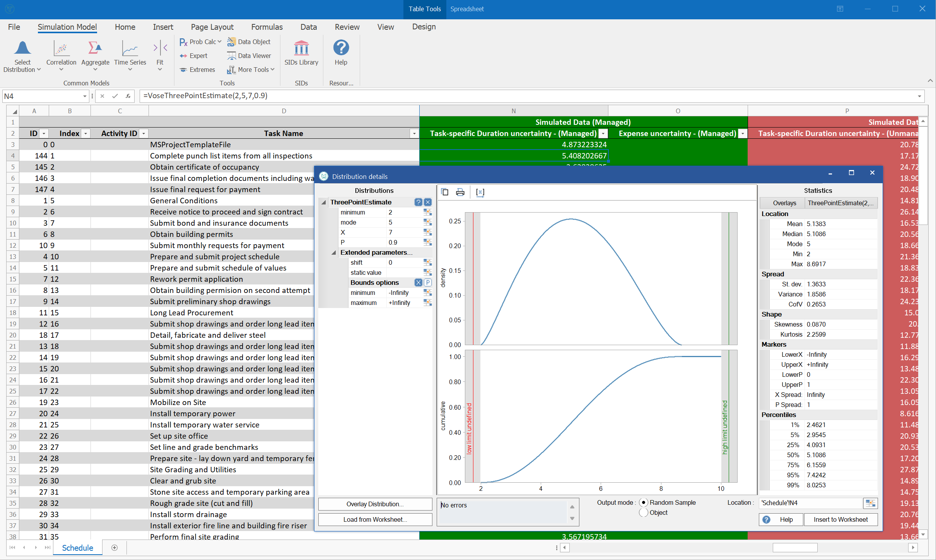This screenshot has height=560, width=936.
Task: Open the Design ribbon tab
Action: [423, 27]
